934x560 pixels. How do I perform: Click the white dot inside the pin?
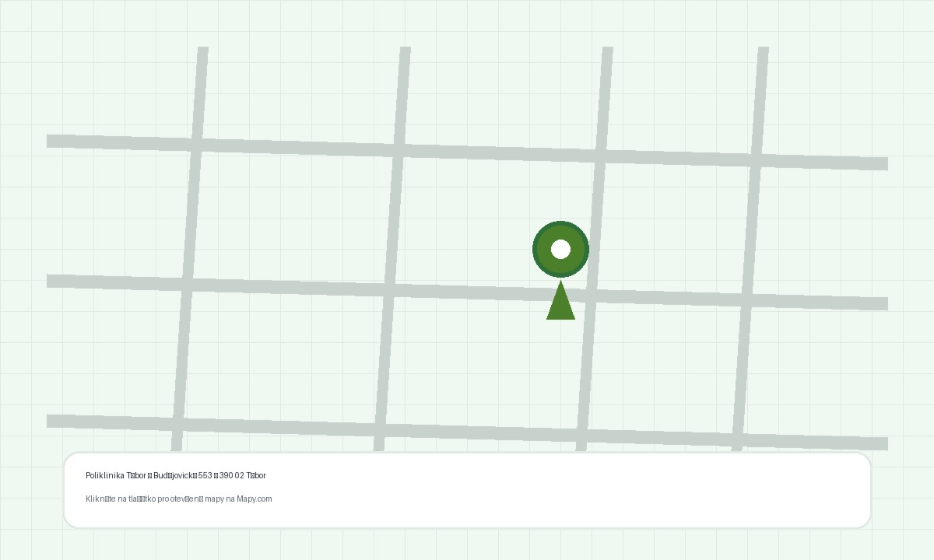pyautogui.click(x=560, y=249)
